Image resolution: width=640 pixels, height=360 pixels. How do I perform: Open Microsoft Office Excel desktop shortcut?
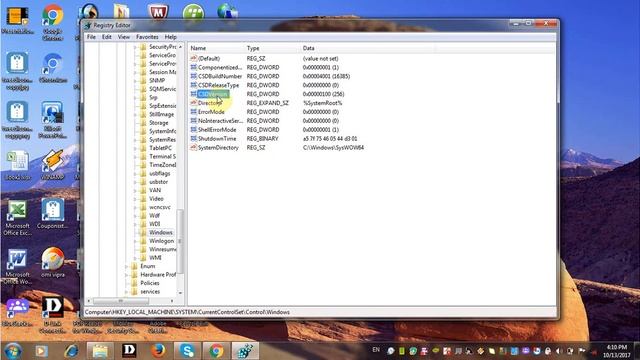click(17, 218)
